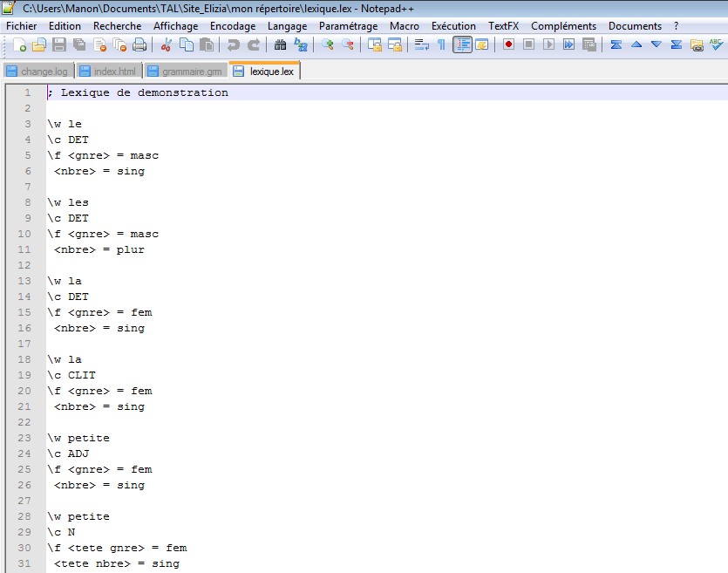
Task: Select line 23 via its margin number
Action: tap(24, 438)
